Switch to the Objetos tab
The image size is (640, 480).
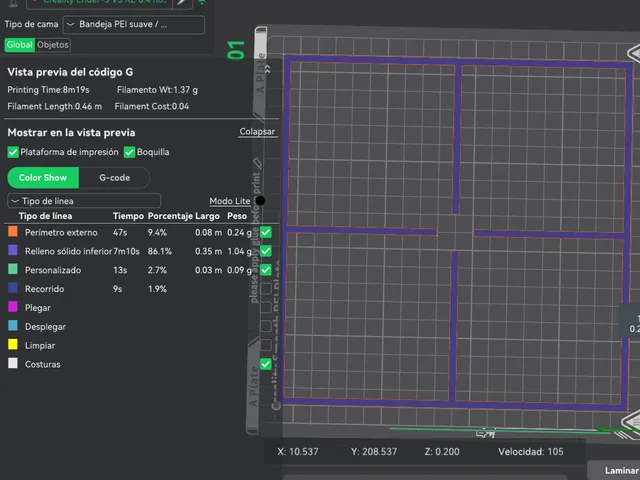click(x=53, y=45)
